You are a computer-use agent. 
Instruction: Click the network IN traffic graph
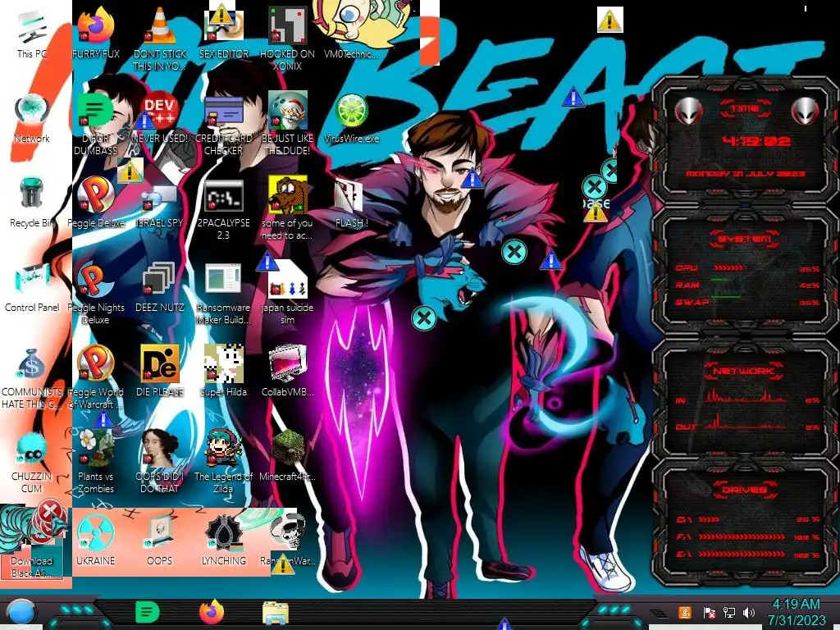coord(746,395)
